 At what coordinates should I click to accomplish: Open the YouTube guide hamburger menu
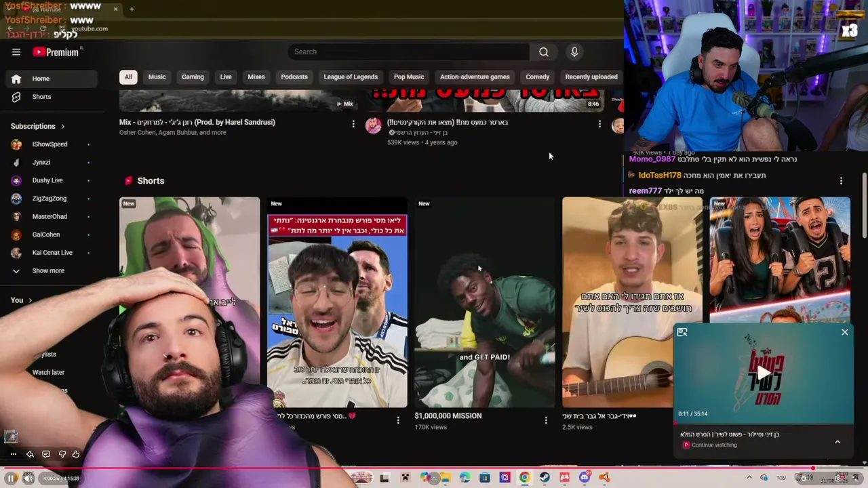[16, 52]
